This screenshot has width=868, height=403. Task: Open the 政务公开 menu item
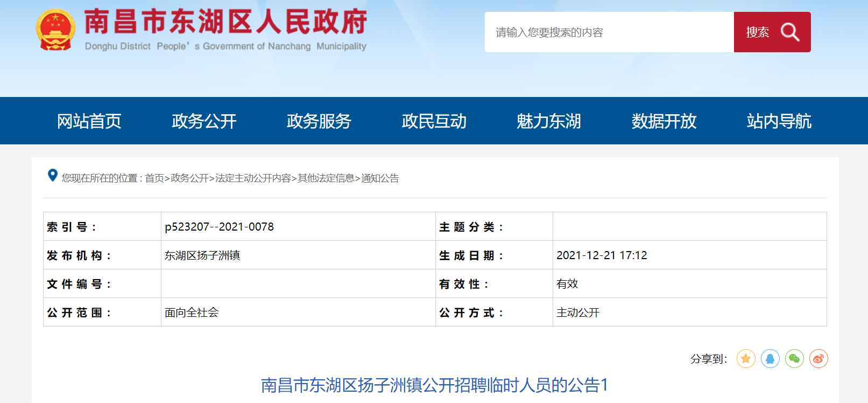204,121
